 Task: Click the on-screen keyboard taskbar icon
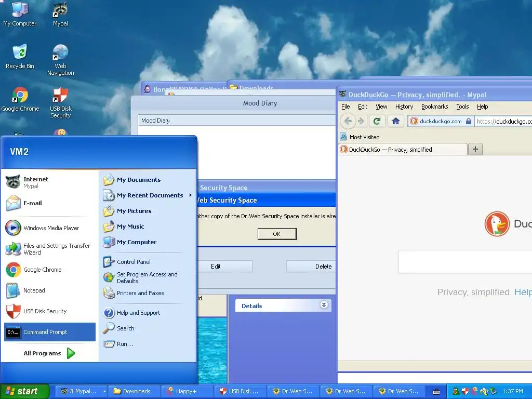click(436, 392)
